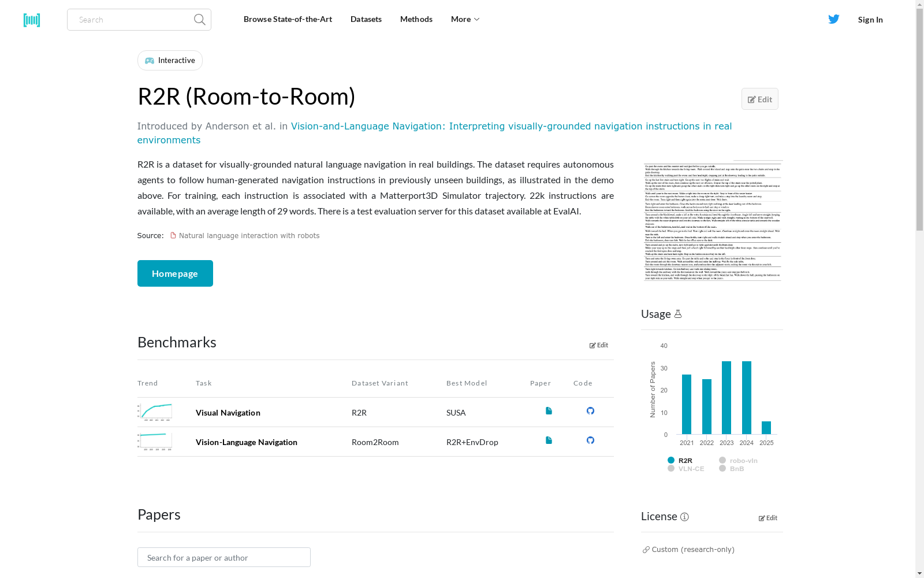Toggle the BnB legend series

click(732, 469)
